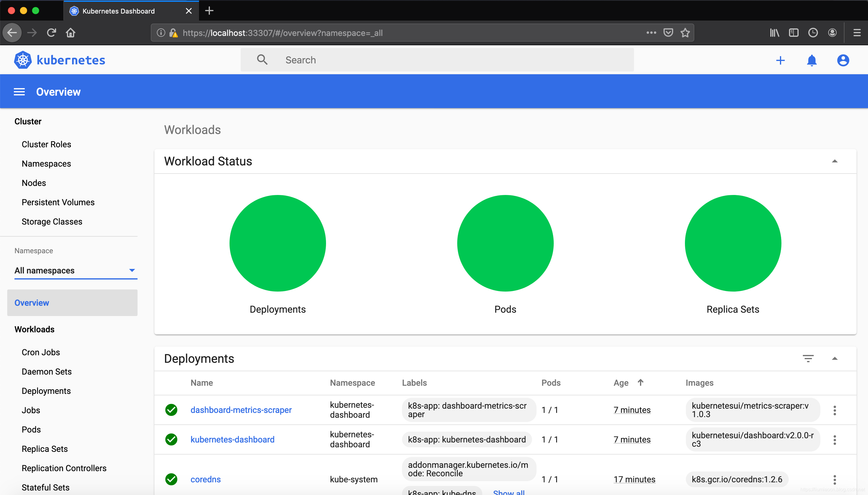The height and width of the screenshot is (495, 868).
Task: Open the Firefox application menu
Action: [857, 33]
